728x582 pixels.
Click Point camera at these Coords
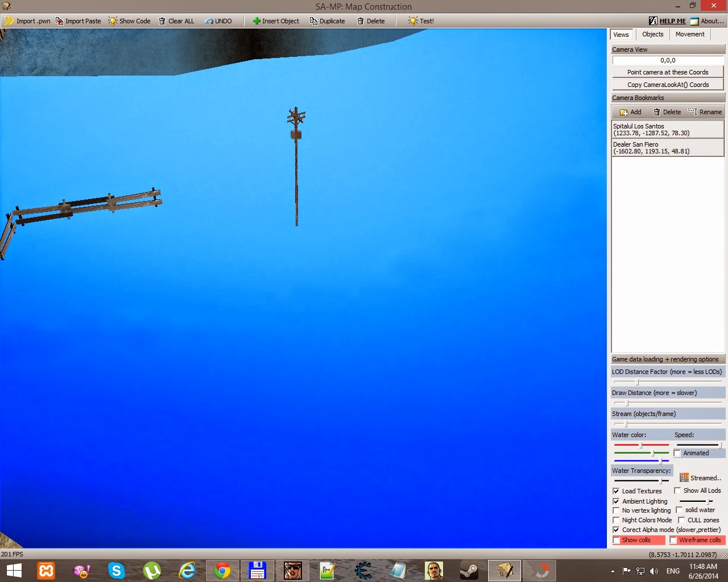coord(668,72)
